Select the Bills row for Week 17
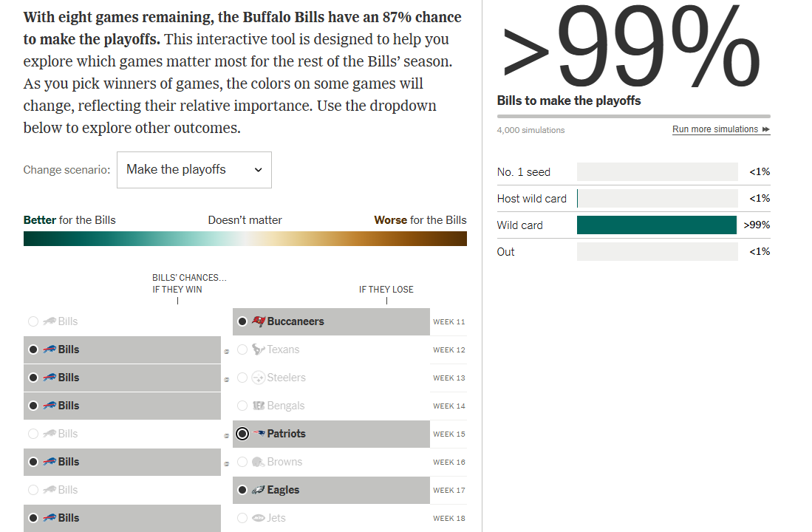Image resolution: width=812 pixels, height=532 pixels. (122, 490)
